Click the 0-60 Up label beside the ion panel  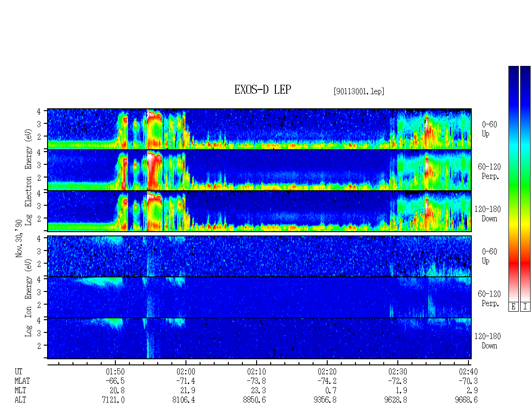coord(489,256)
